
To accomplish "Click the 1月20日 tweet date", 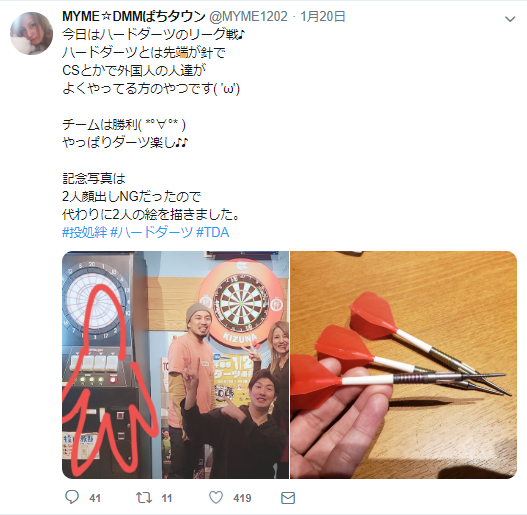I will (323, 16).
